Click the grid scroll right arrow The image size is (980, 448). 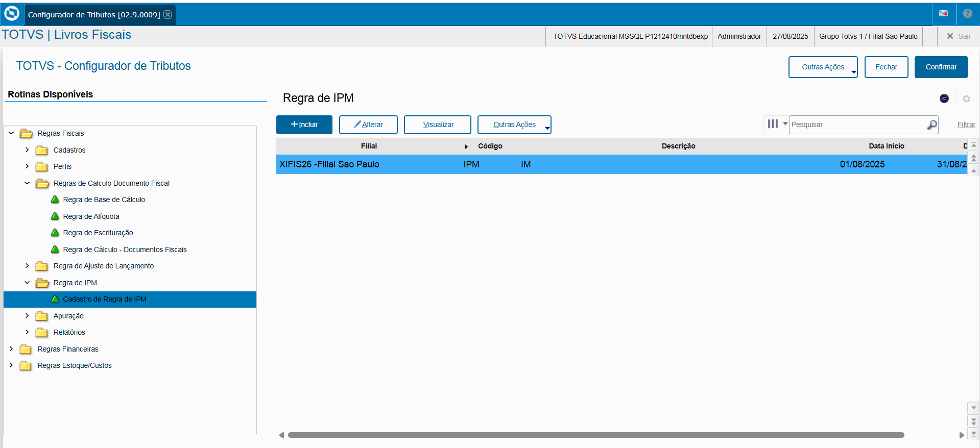pyautogui.click(x=962, y=435)
